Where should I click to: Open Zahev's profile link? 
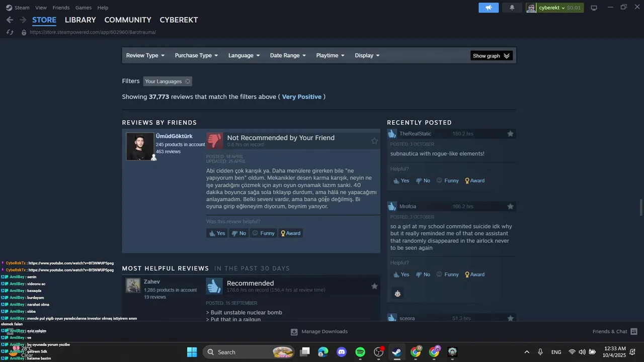[x=152, y=282]
